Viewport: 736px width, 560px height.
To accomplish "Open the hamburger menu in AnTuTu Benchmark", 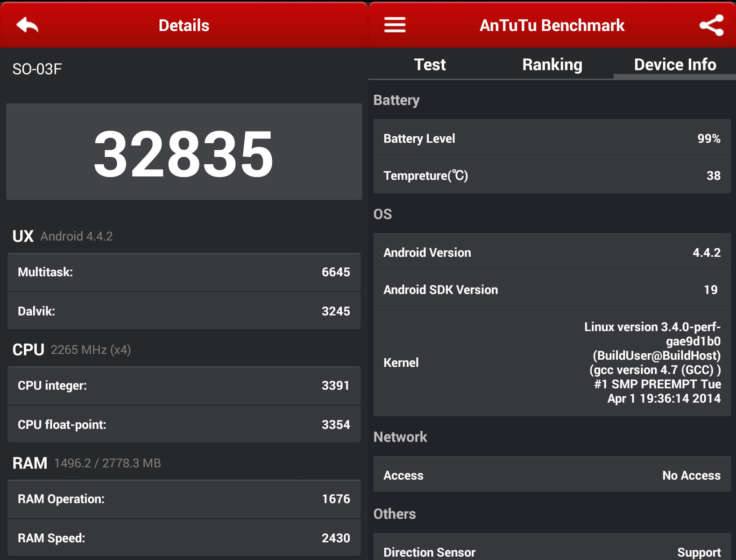I will point(395,25).
